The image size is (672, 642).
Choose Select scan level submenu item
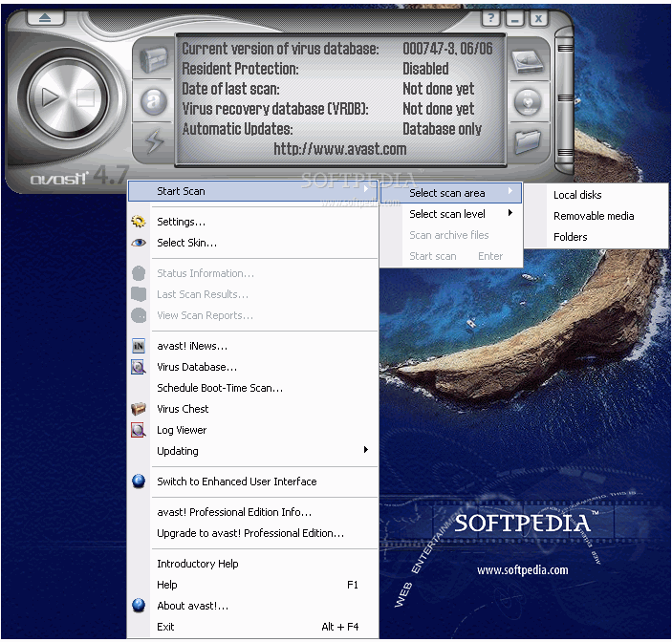point(451,214)
